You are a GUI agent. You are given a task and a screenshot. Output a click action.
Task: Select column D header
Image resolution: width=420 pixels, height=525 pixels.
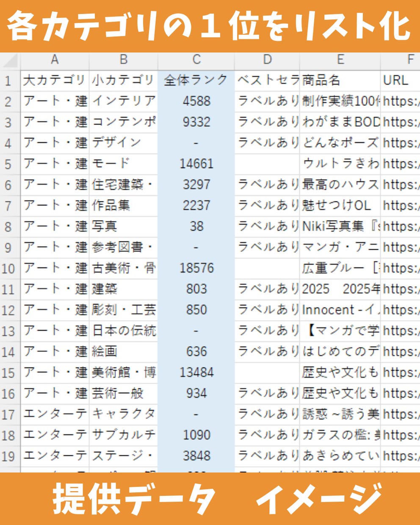click(267, 61)
